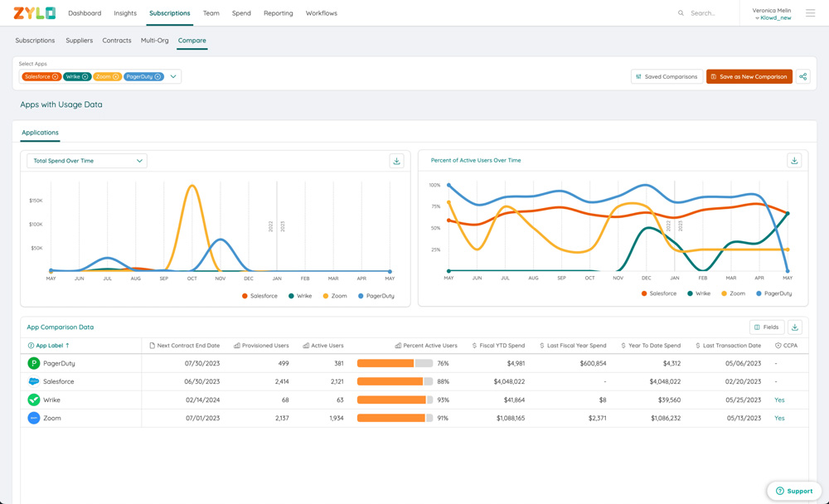Viewport: 829px width, 504px height.
Task: Remove the Wrike app chip
Action: (x=85, y=77)
